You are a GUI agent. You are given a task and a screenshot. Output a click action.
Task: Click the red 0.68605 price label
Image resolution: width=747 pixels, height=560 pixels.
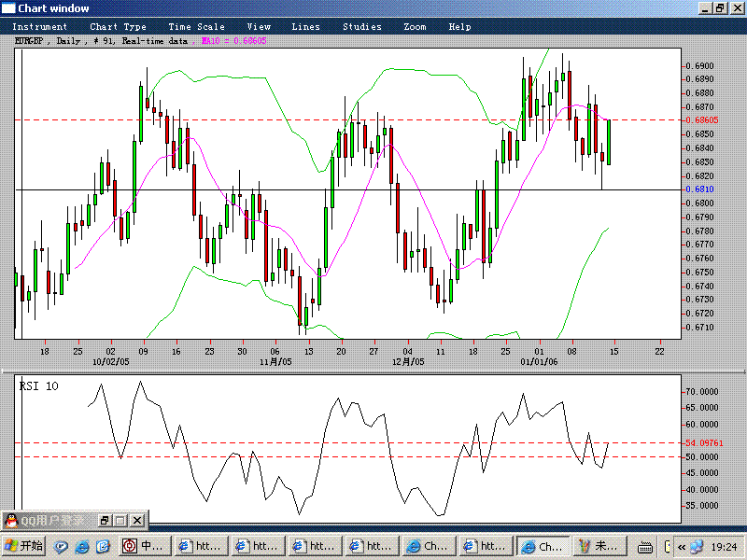702,120
